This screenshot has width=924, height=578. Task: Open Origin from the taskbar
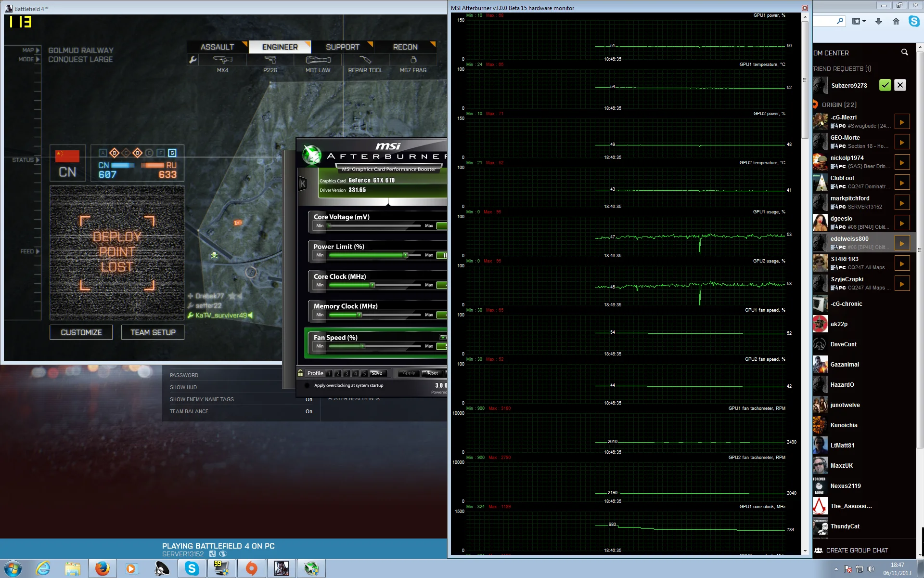click(x=251, y=568)
